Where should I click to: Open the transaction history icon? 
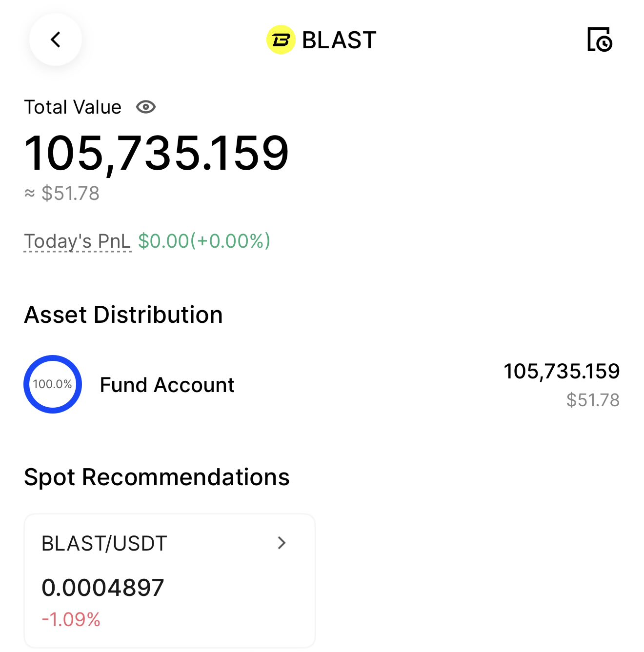point(600,40)
